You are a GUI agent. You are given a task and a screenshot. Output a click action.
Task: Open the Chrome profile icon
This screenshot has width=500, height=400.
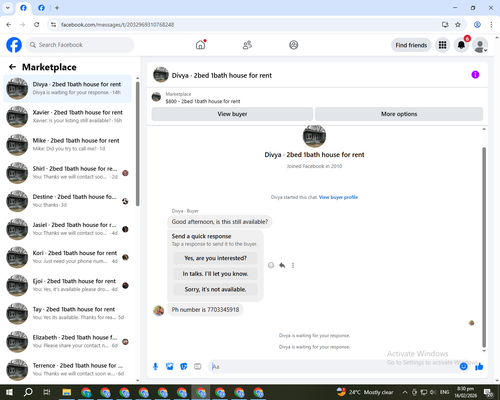pos(477,25)
